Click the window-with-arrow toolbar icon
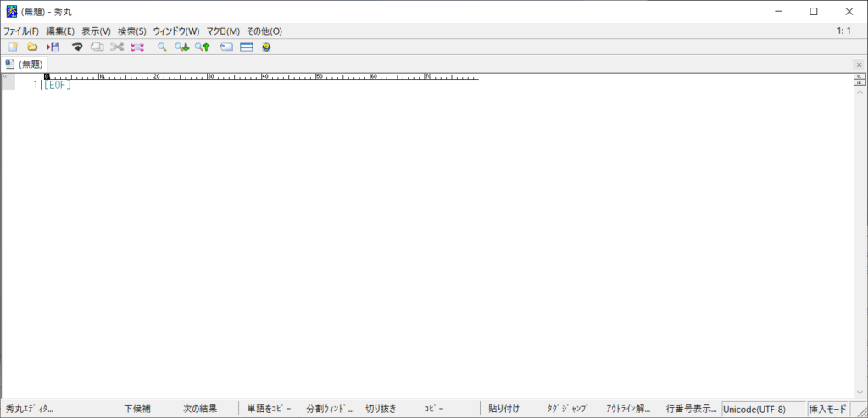868x418 pixels. pos(225,47)
